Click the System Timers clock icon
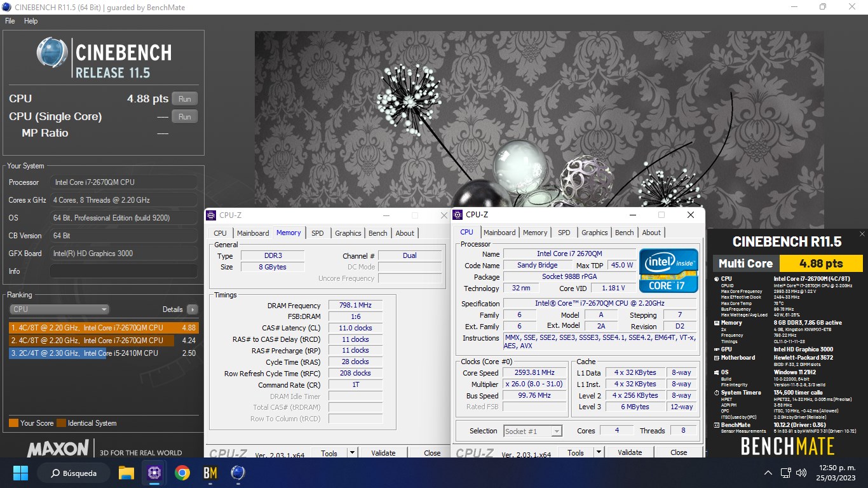 tap(715, 393)
